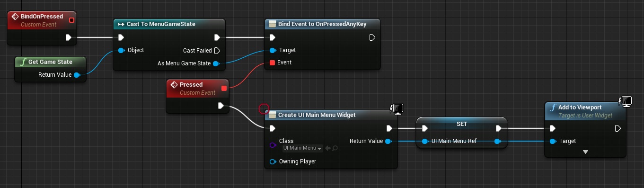Click the Owning Player input pin
644x188 pixels.
[x=272, y=161]
